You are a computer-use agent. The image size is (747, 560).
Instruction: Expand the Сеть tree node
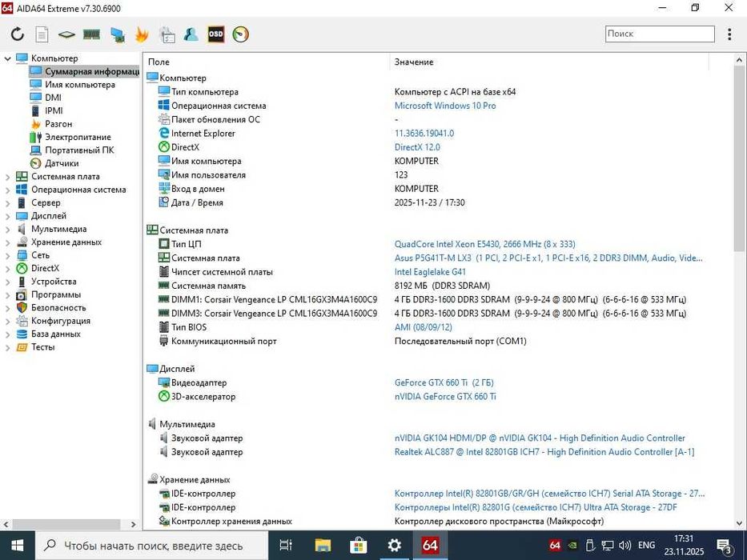7,256
